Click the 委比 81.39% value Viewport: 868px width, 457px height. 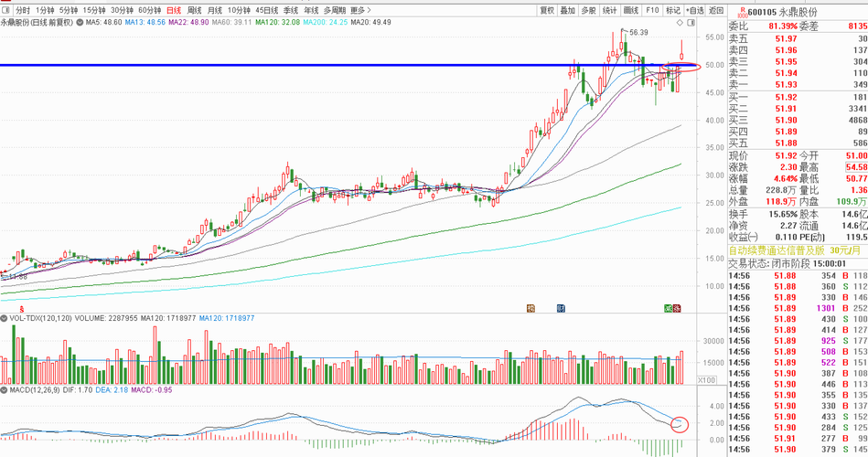[x=783, y=26]
